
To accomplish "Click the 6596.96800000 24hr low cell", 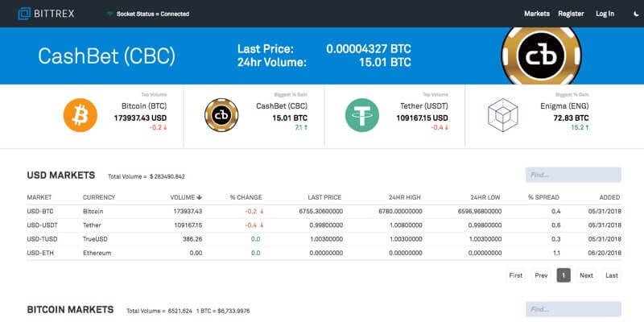I will coord(480,212).
